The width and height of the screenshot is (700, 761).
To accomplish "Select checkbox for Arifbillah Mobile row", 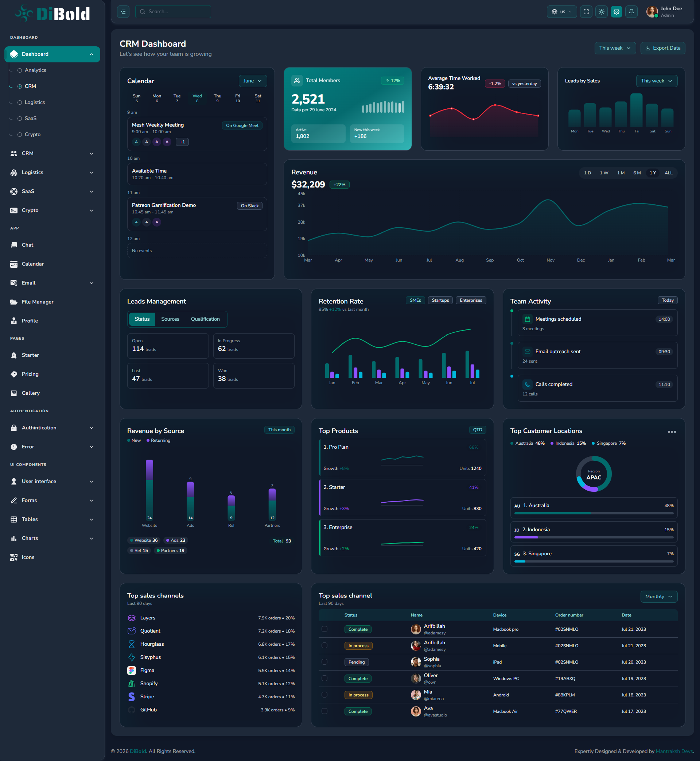I will 324,645.
